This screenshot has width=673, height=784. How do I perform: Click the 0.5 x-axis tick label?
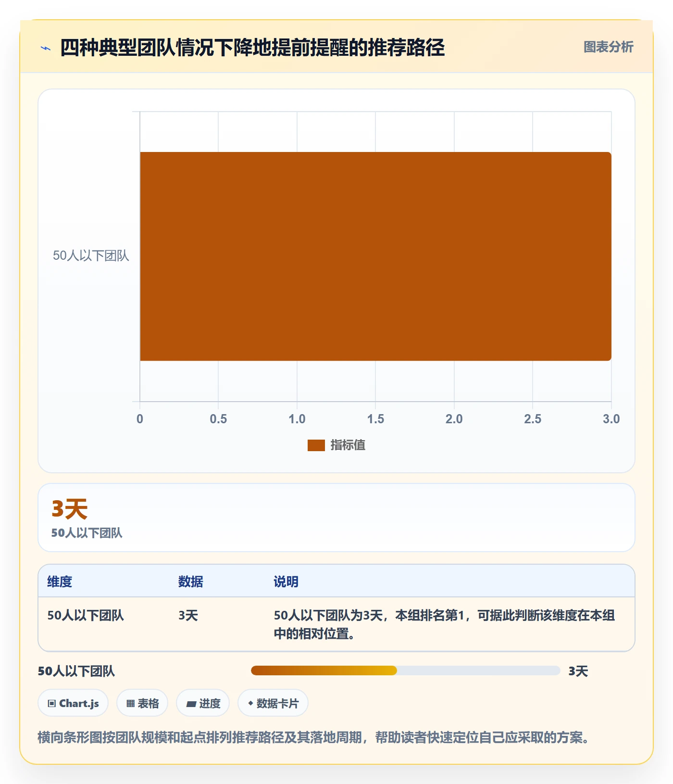point(218,419)
